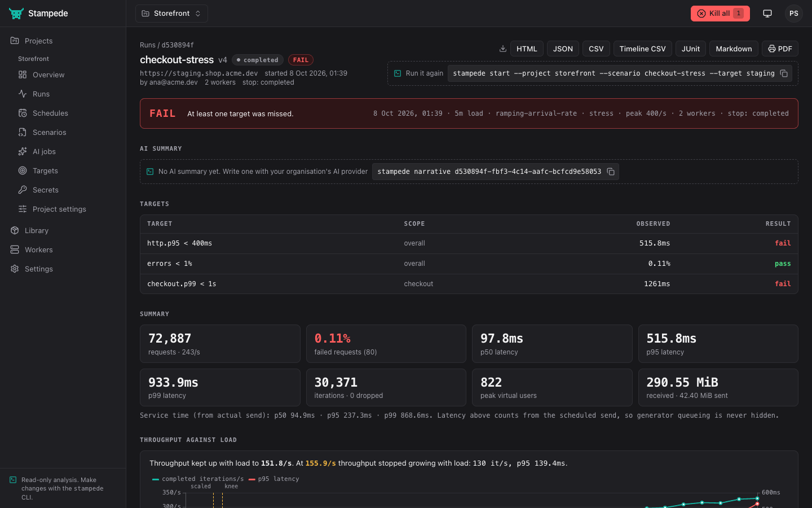812x508 pixels.
Task: Copy the stampede start command
Action: point(784,73)
